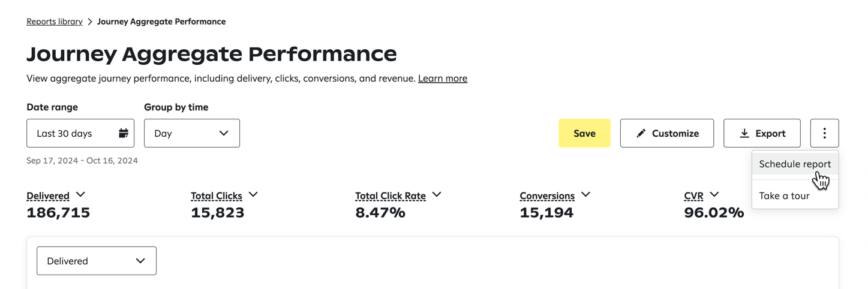Click the download icon on Export
Image resolution: width=868 pixels, height=289 pixels.
[744, 133]
